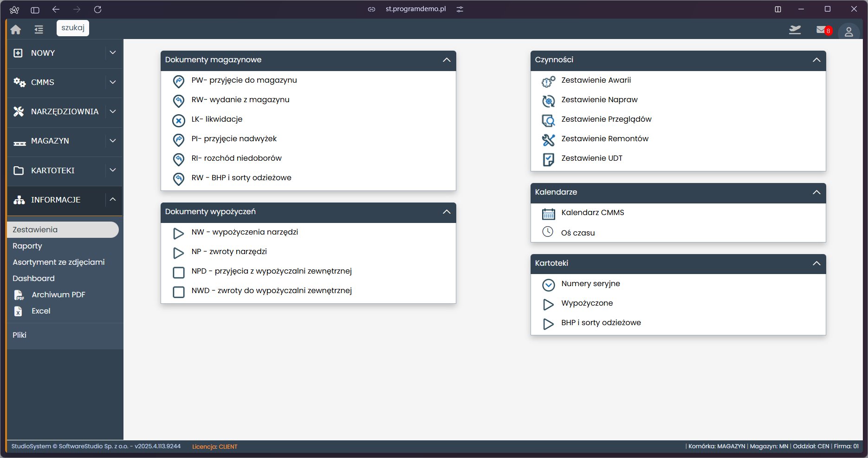
Task: Collapse the INFORMACJE sidebar section
Action: [x=113, y=199]
